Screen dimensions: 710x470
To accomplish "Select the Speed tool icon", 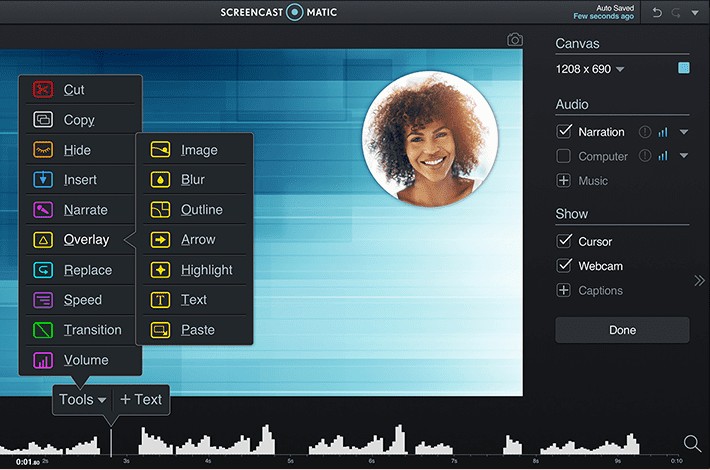I will [43, 300].
